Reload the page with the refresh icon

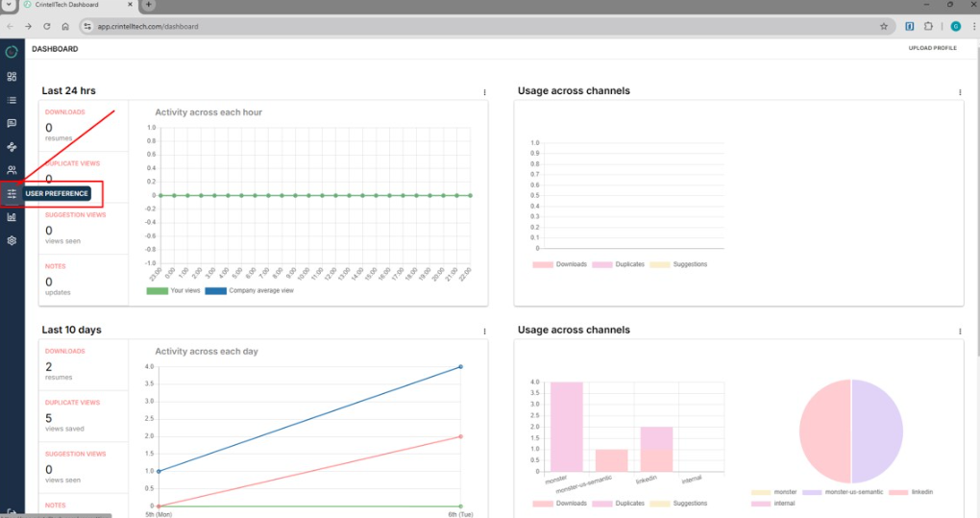coord(47,26)
